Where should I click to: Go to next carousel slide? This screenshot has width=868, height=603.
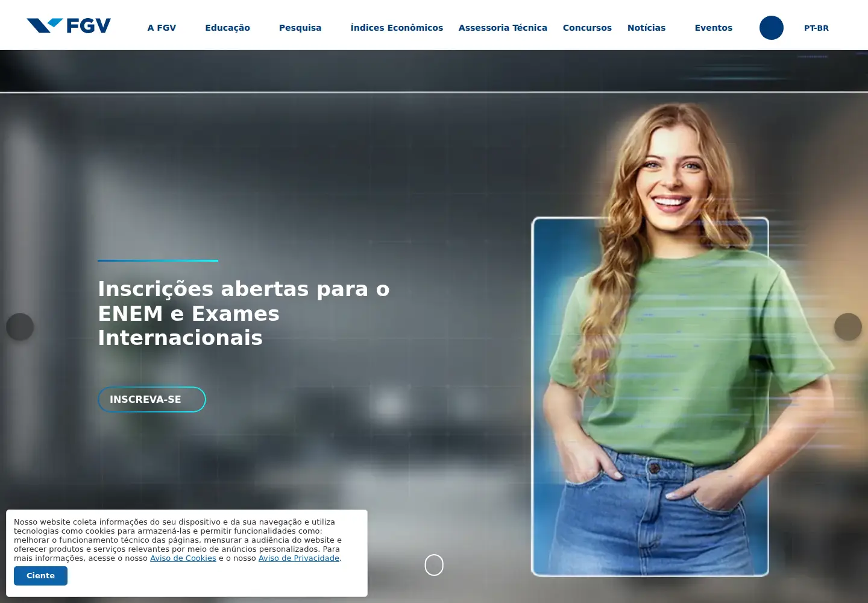pyautogui.click(x=848, y=327)
